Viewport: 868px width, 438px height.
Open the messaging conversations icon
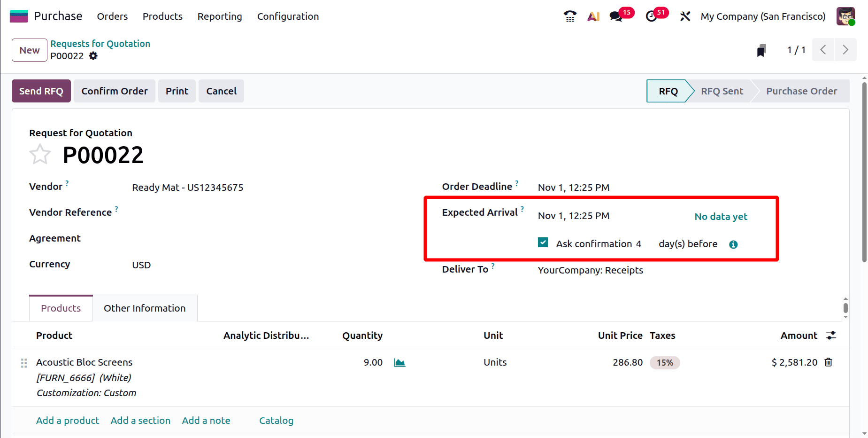(615, 16)
